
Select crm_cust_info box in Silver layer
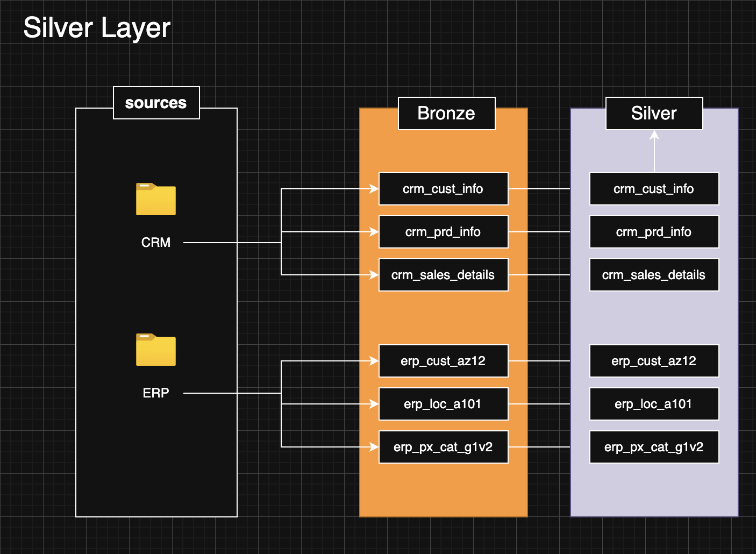[654, 189]
